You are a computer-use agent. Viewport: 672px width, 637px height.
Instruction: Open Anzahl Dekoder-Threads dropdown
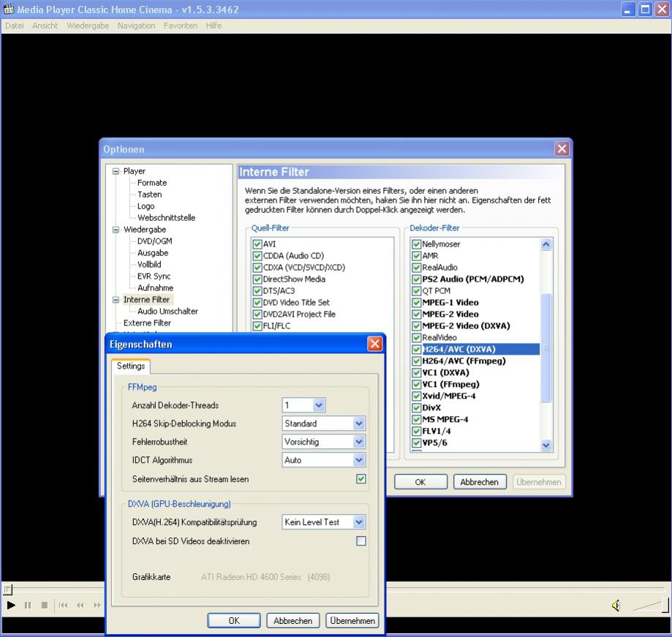(318, 404)
